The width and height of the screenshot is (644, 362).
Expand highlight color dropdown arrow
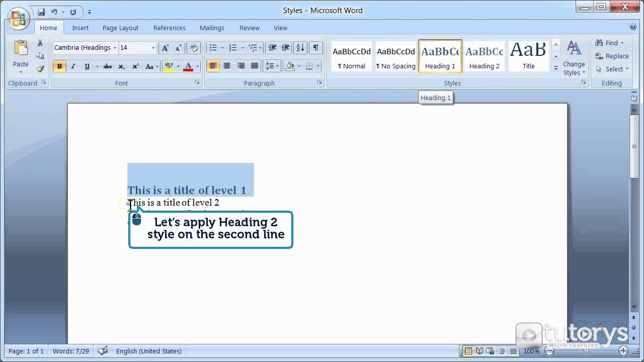click(x=178, y=66)
